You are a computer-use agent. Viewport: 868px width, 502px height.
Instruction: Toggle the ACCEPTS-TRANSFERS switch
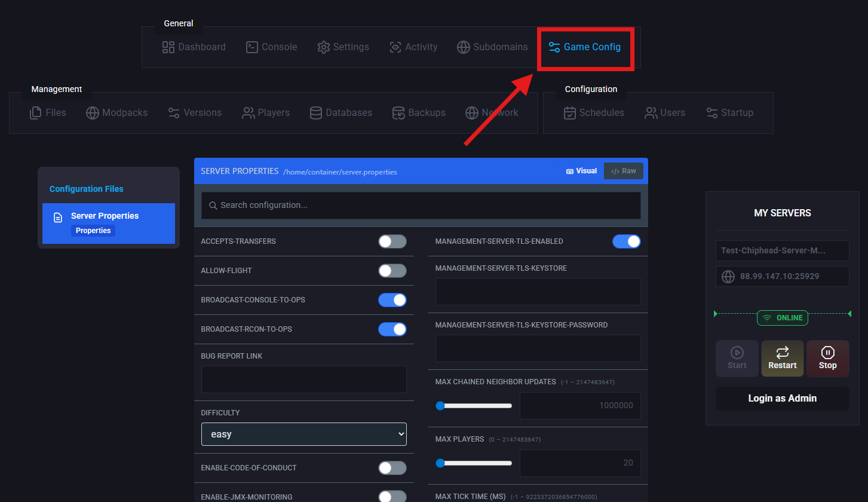click(392, 241)
